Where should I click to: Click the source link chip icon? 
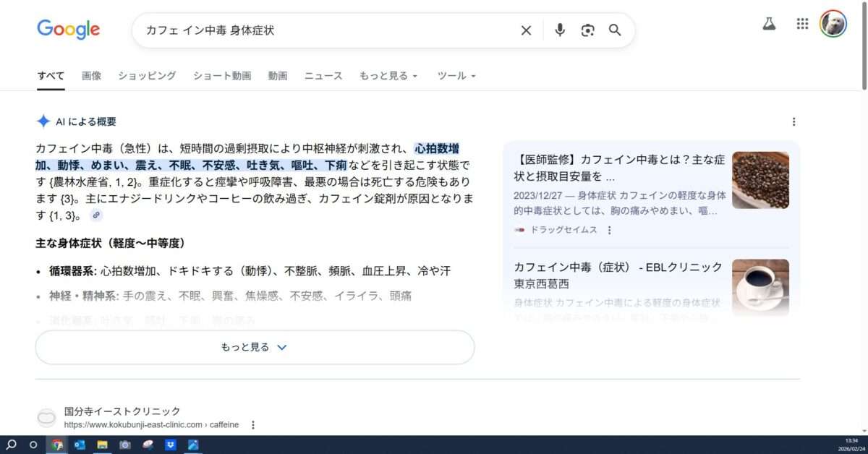(x=96, y=215)
